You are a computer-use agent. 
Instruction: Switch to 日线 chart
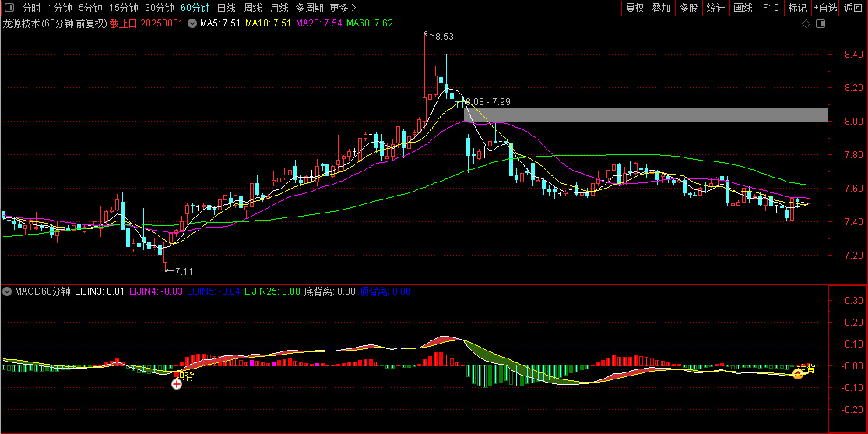pyautogui.click(x=227, y=8)
